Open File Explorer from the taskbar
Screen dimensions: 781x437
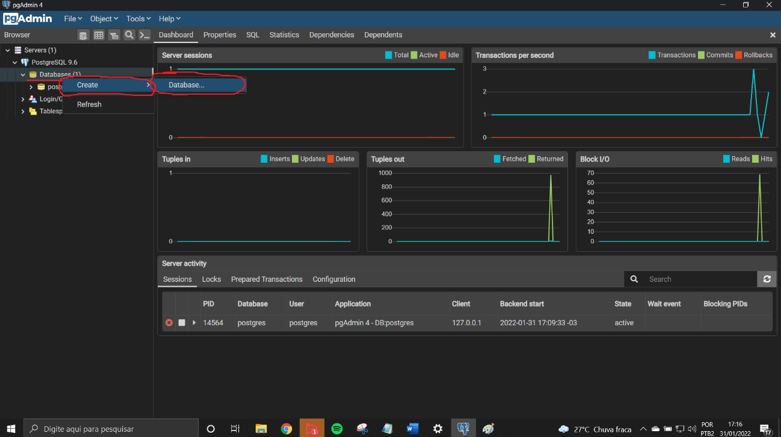(x=261, y=429)
